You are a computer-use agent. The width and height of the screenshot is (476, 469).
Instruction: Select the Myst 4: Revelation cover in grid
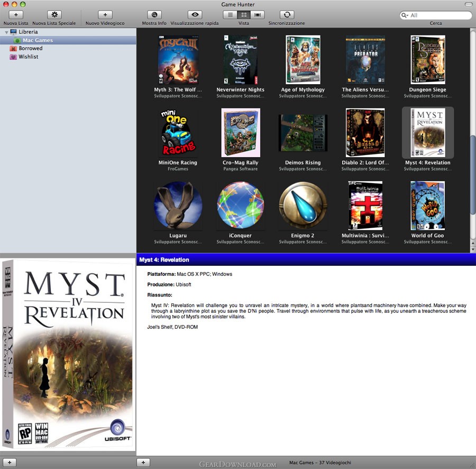pos(428,132)
